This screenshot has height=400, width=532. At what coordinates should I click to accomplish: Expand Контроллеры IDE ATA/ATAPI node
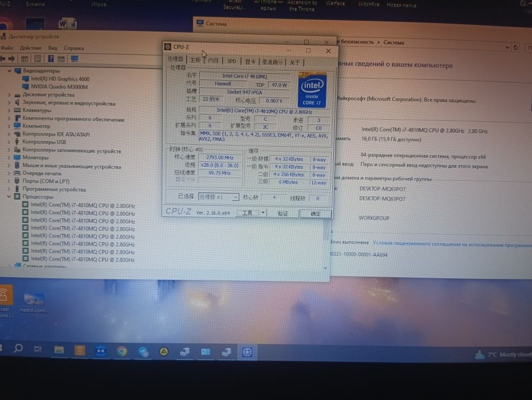(9, 134)
